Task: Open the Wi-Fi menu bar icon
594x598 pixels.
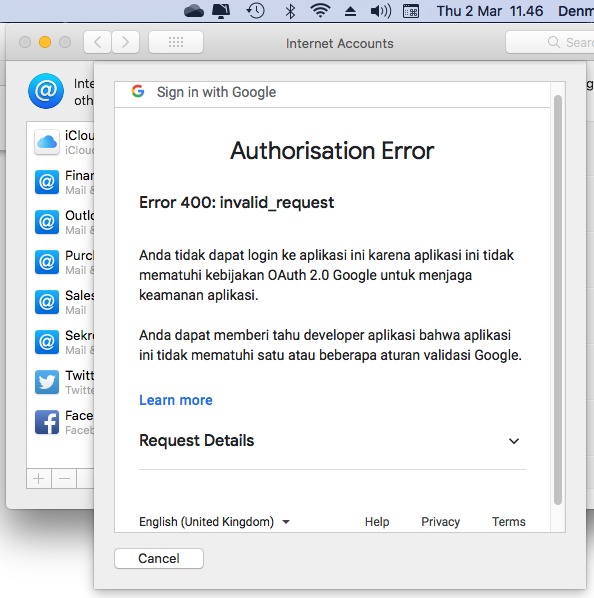Action: [x=320, y=11]
